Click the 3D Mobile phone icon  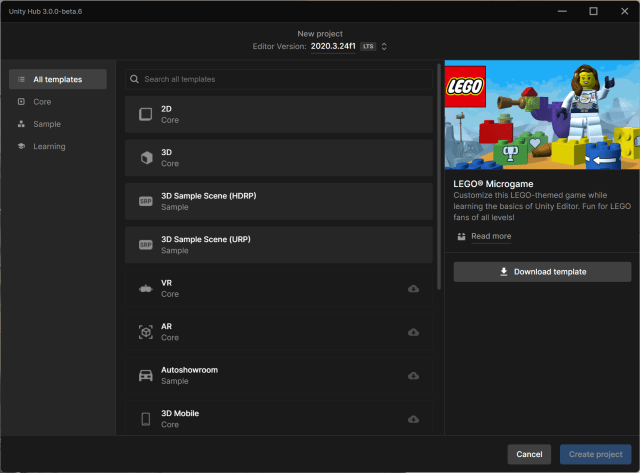pos(146,419)
